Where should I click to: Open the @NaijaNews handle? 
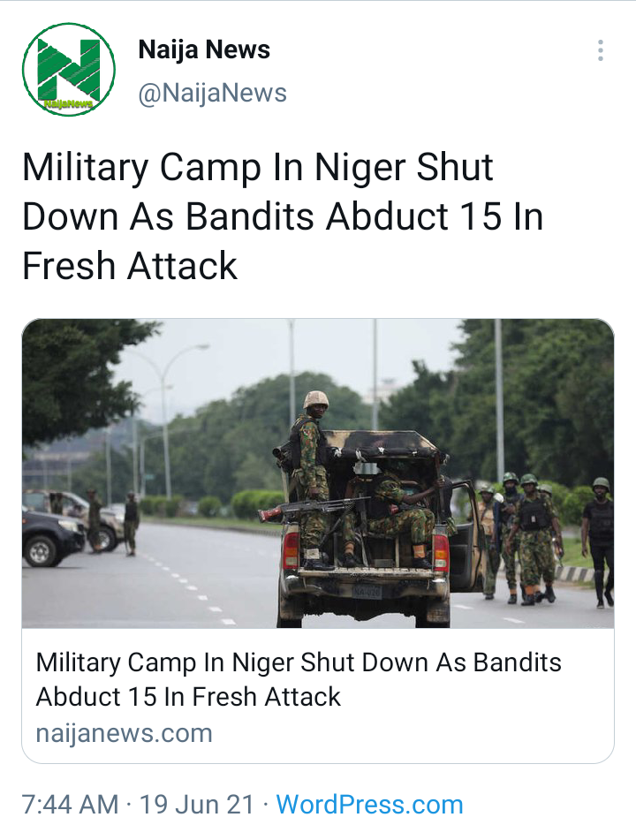[x=213, y=93]
